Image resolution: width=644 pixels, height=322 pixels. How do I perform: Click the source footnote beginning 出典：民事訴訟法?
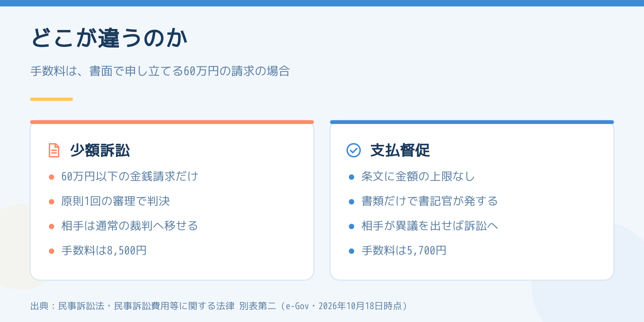219,306
